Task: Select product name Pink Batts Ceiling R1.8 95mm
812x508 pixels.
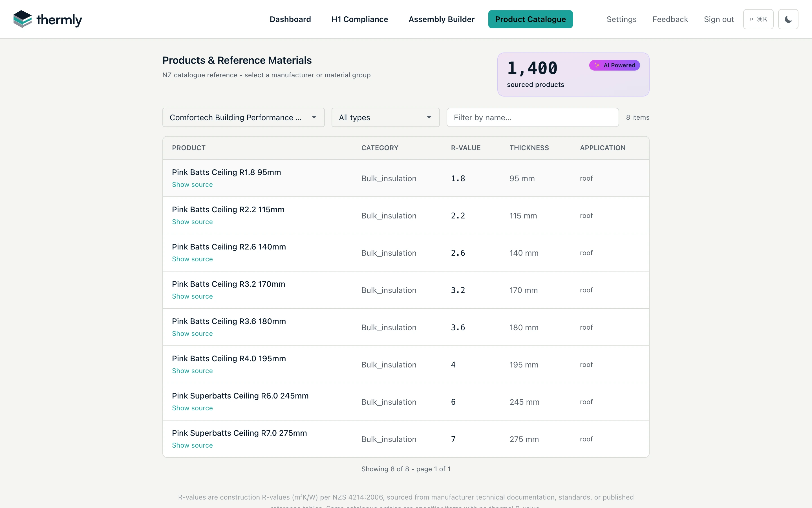Action: pyautogui.click(x=226, y=172)
